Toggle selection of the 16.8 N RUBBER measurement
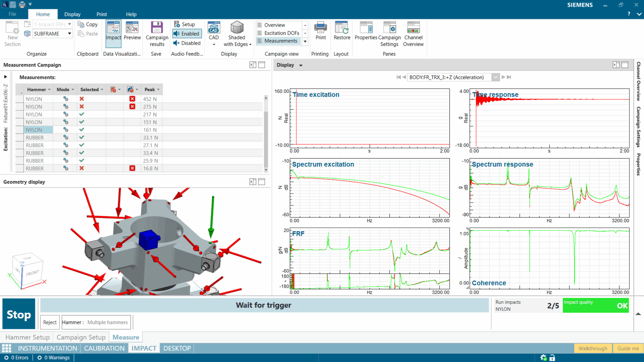The width and height of the screenshot is (644, 362). tap(82, 168)
